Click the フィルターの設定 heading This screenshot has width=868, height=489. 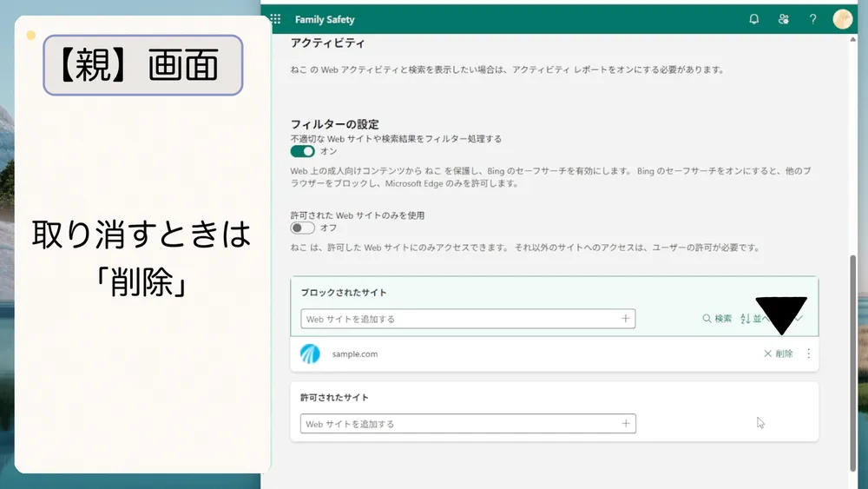pyautogui.click(x=334, y=124)
